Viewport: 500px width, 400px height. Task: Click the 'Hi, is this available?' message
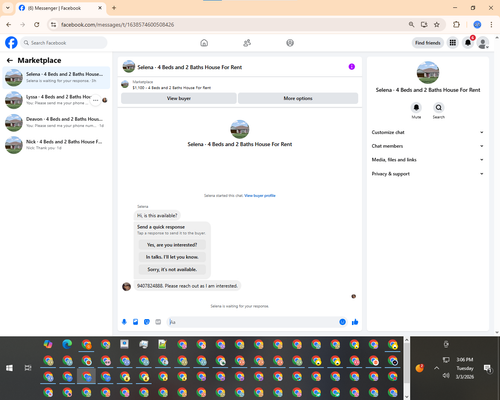[x=157, y=216]
